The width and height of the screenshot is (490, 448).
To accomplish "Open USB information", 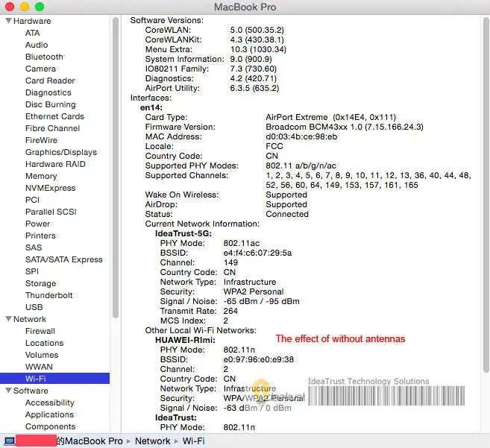I will (x=34, y=307).
